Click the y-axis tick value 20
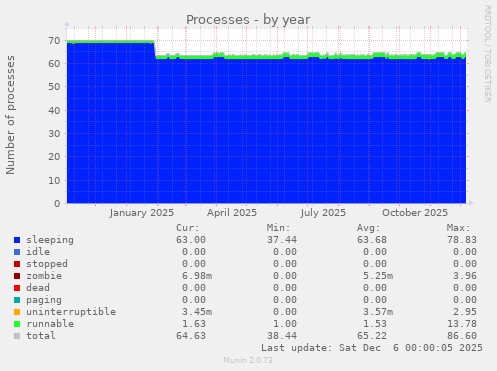Screen dimensions: 497x371 pos(54,157)
